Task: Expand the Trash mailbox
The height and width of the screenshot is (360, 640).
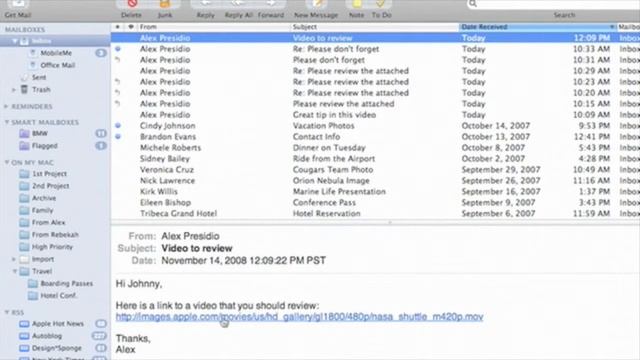Action: click(13, 89)
